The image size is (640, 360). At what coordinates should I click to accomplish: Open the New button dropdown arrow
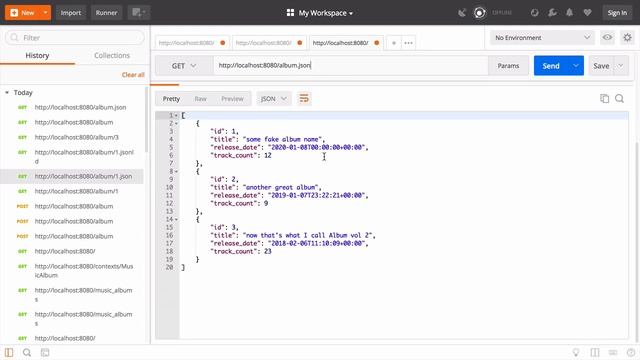pyautogui.click(x=46, y=13)
